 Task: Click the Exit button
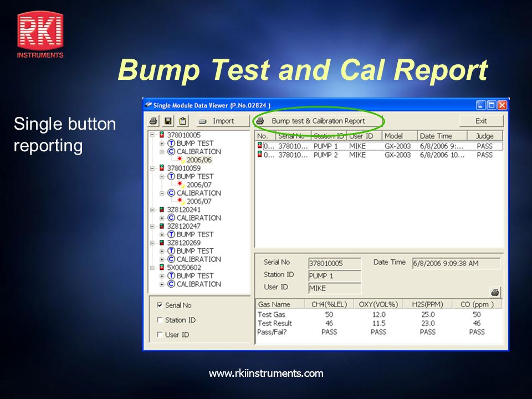coord(481,121)
